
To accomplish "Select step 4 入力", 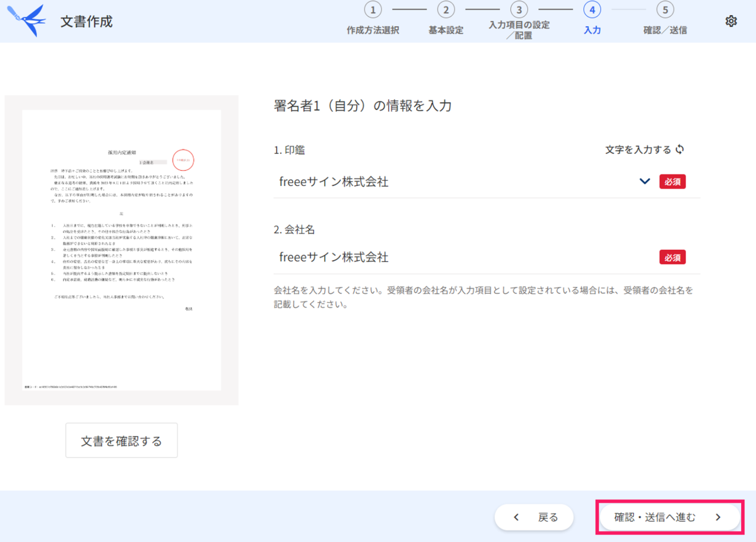I will coord(592,19).
